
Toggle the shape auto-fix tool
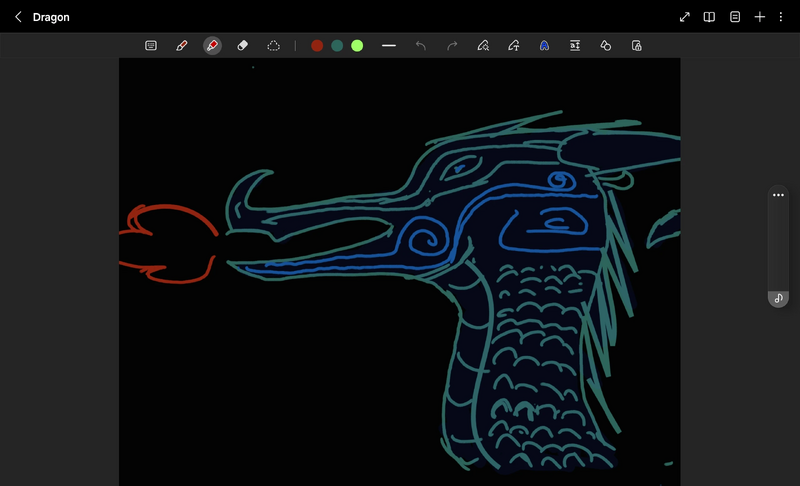pyautogui.click(x=605, y=46)
